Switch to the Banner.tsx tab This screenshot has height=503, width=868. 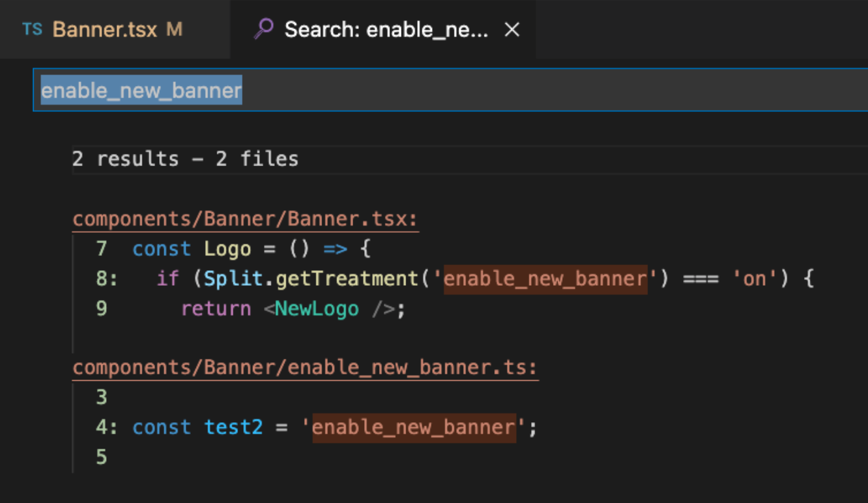[105, 30]
